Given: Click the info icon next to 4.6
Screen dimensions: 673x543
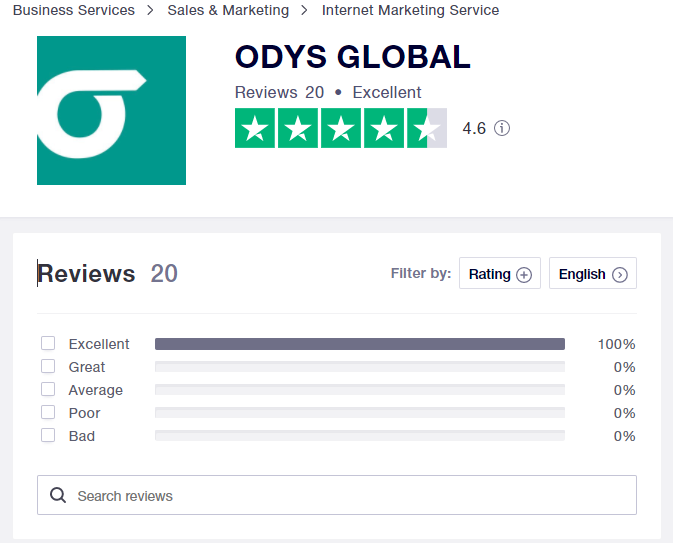Looking at the screenshot, I should 502,128.
